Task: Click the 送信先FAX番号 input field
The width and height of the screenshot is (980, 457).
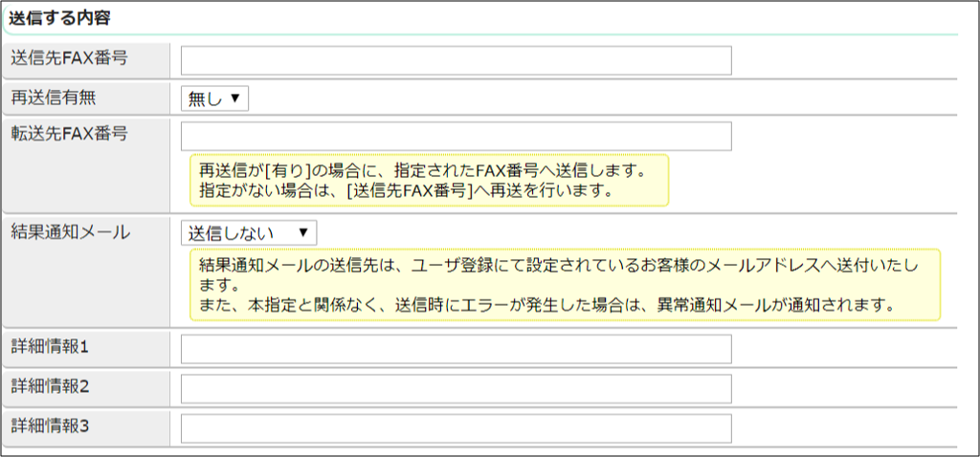Action: pos(456,60)
